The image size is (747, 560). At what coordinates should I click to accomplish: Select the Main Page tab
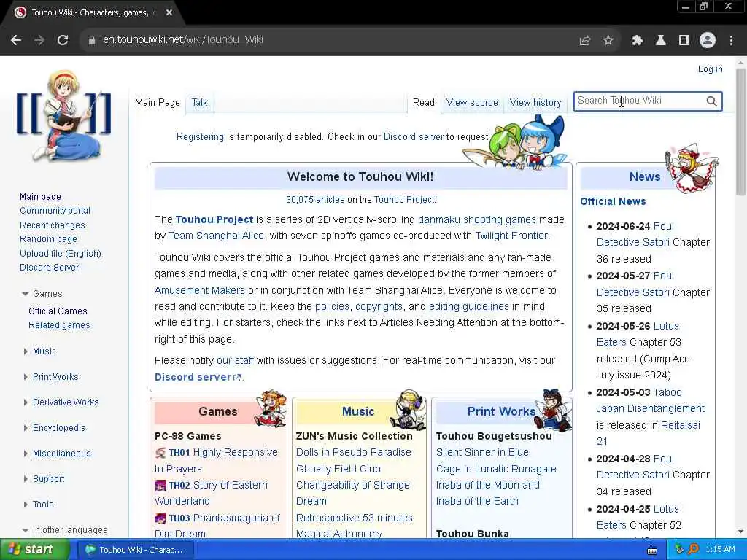(x=158, y=102)
